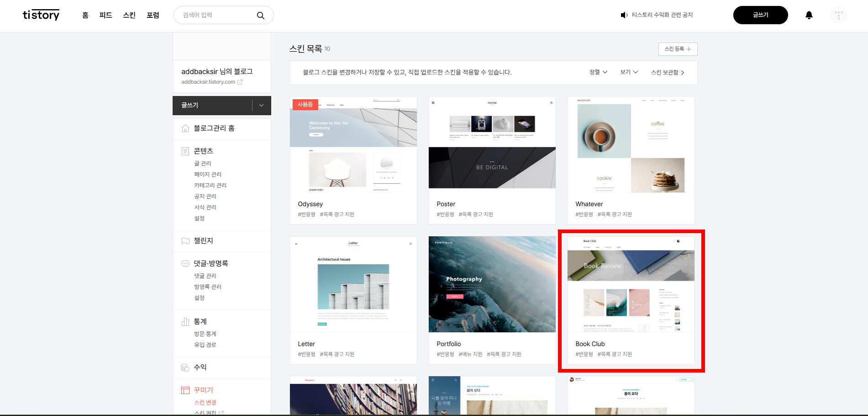Open 스킨 in top navigation

pos(129,15)
